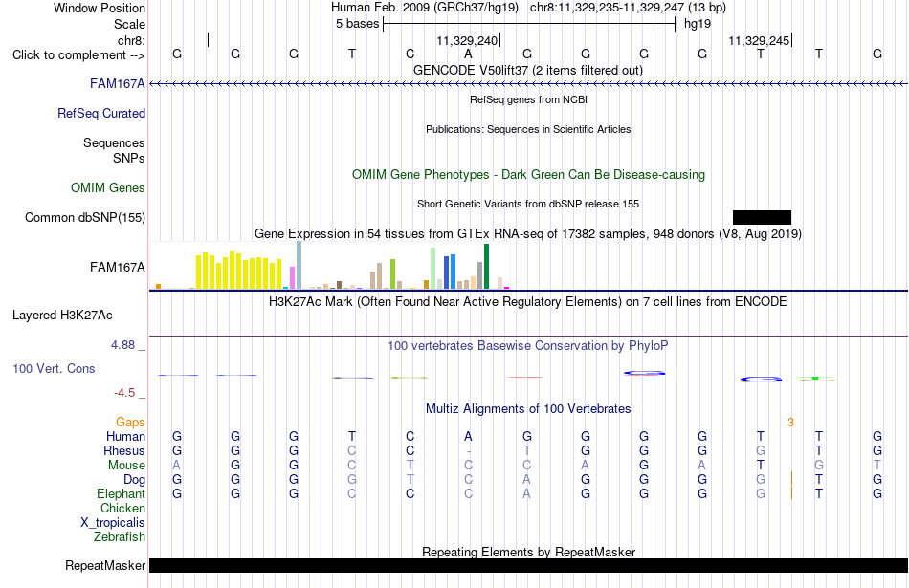Open the RefSeq Curated track label
This screenshot has height=588, width=909.
tap(101, 114)
